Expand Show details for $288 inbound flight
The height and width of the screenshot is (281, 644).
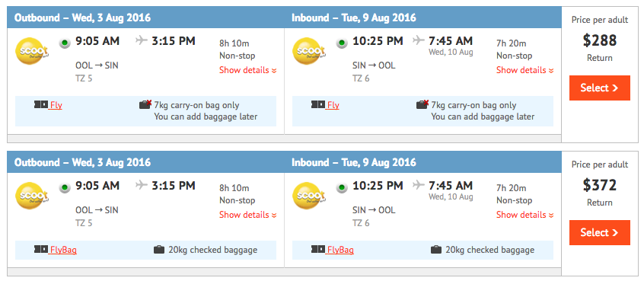tap(525, 70)
